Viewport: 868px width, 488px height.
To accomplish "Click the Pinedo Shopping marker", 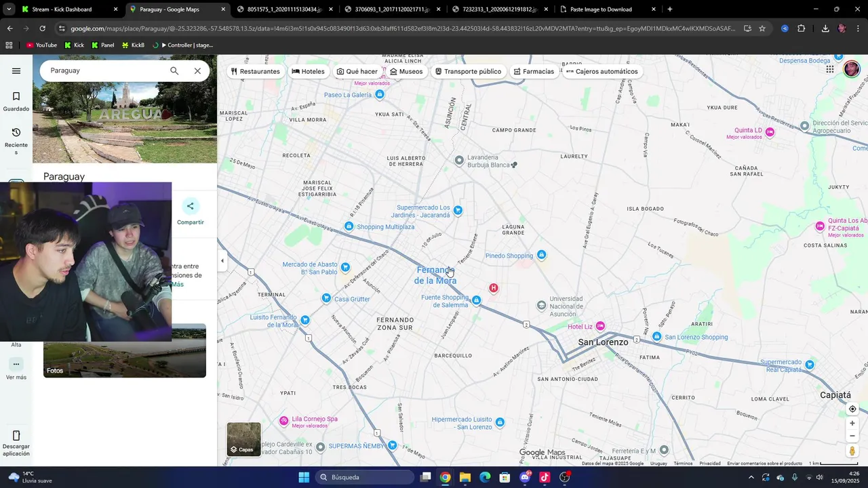I will coord(541,255).
